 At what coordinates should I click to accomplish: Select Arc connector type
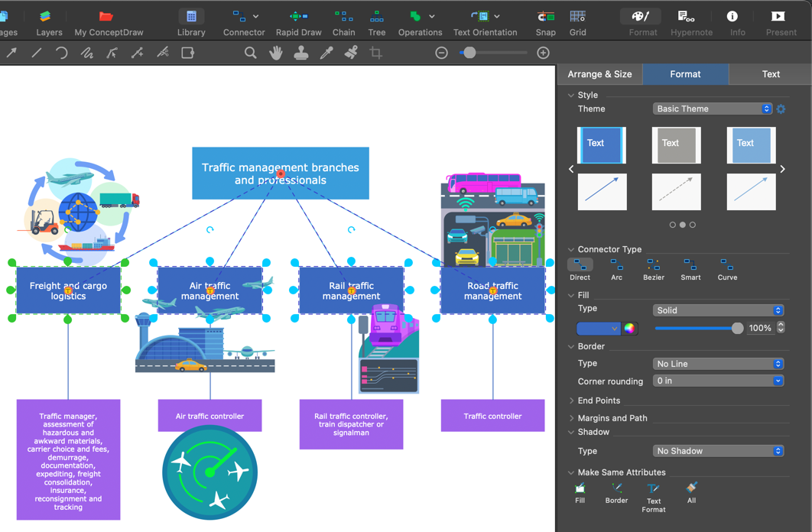tap(616, 270)
